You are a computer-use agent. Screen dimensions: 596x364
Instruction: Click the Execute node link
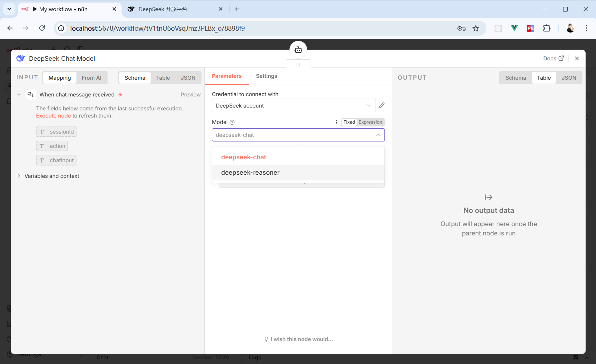click(x=53, y=116)
